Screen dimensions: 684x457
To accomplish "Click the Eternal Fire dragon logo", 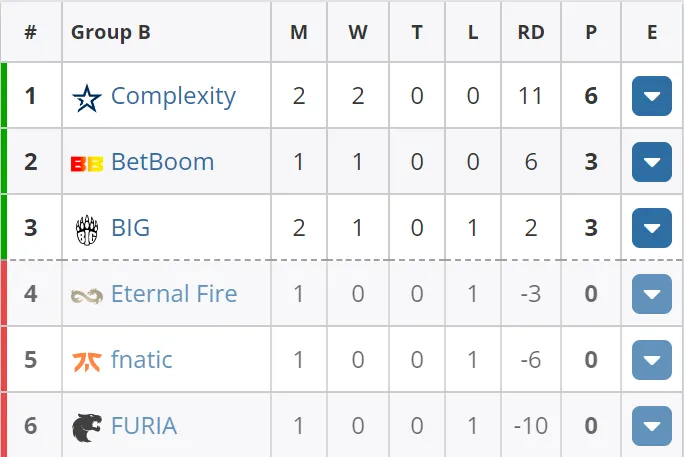I will point(87,296).
